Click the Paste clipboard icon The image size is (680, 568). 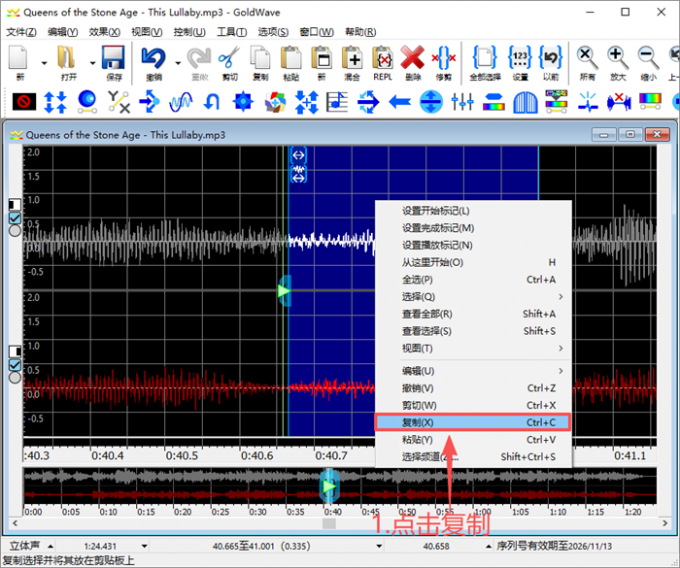click(x=291, y=58)
